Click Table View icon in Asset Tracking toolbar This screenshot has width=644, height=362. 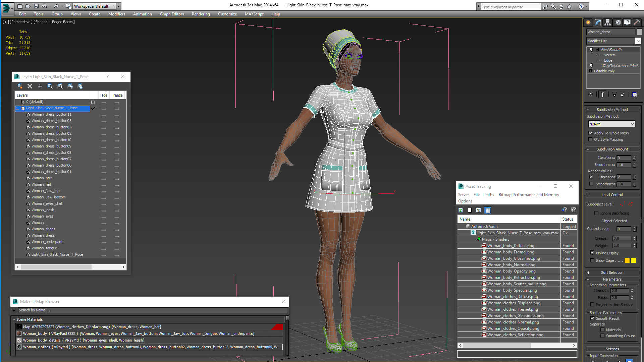tap(488, 210)
